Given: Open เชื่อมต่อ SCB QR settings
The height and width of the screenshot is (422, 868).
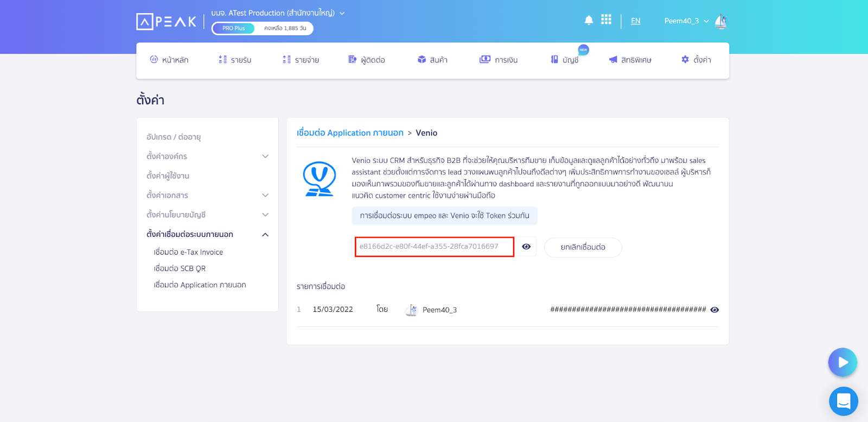Looking at the screenshot, I should coord(180,268).
